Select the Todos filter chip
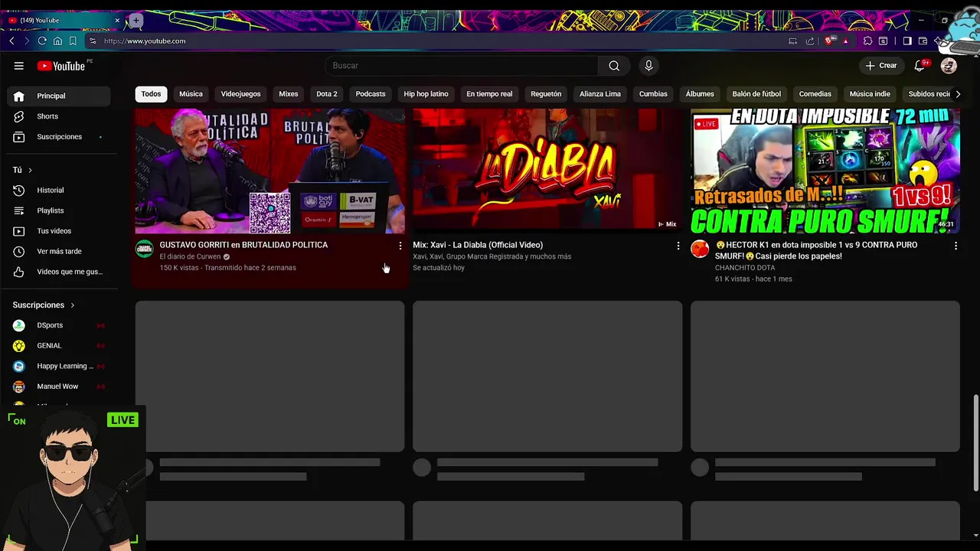This screenshot has height=551, width=980. click(x=151, y=94)
